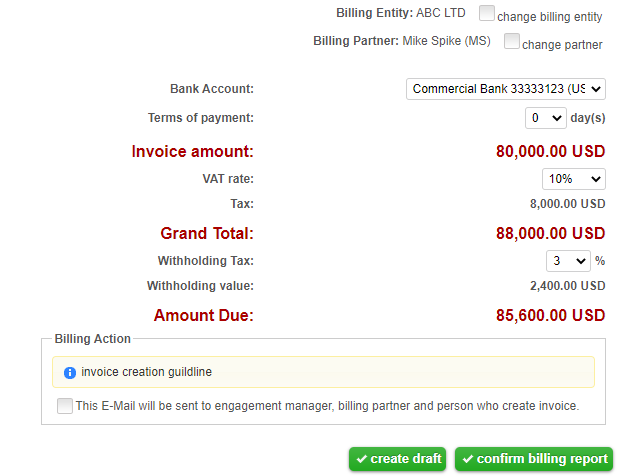
Task: Open the Bank Account dropdown
Action: (506, 89)
